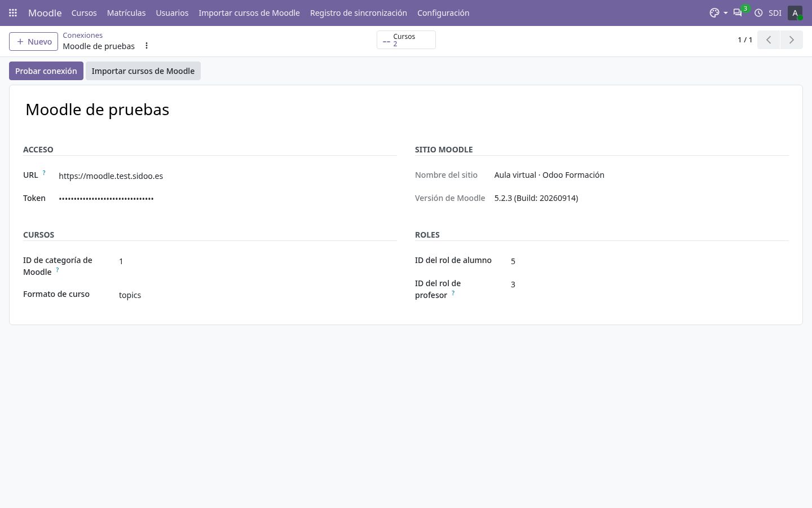This screenshot has height=508, width=812.
Task: Edit the URL field value
Action: point(228,176)
